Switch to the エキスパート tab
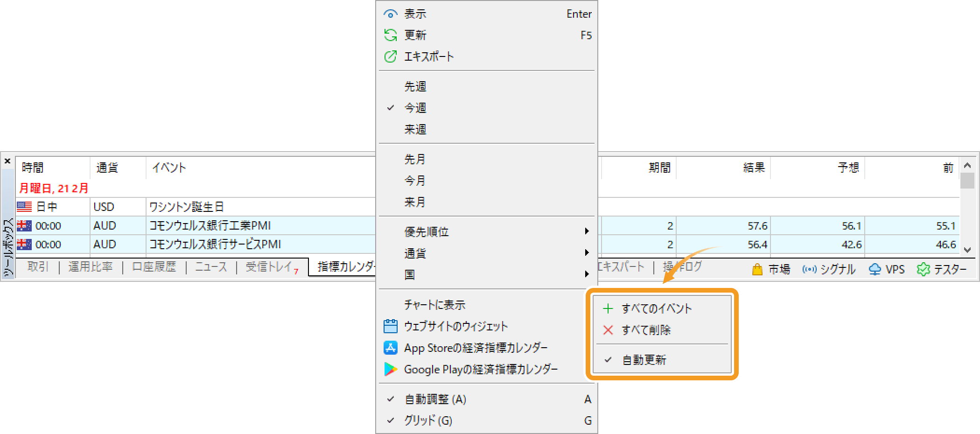 click(622, 267)
